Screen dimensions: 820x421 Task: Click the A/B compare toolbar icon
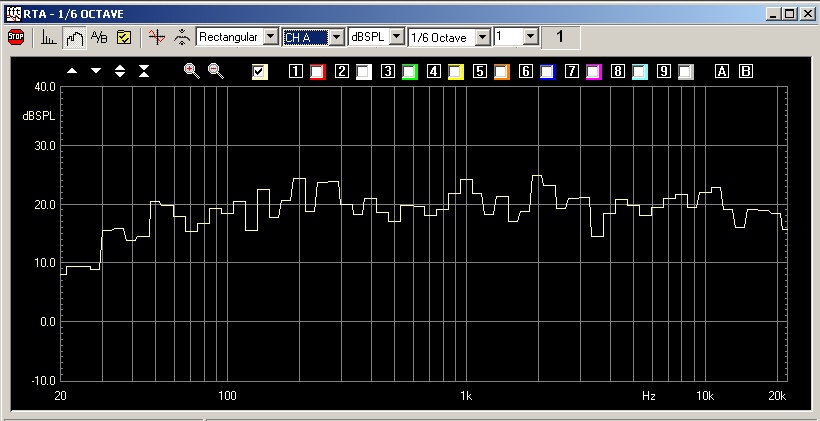(99, 37)
